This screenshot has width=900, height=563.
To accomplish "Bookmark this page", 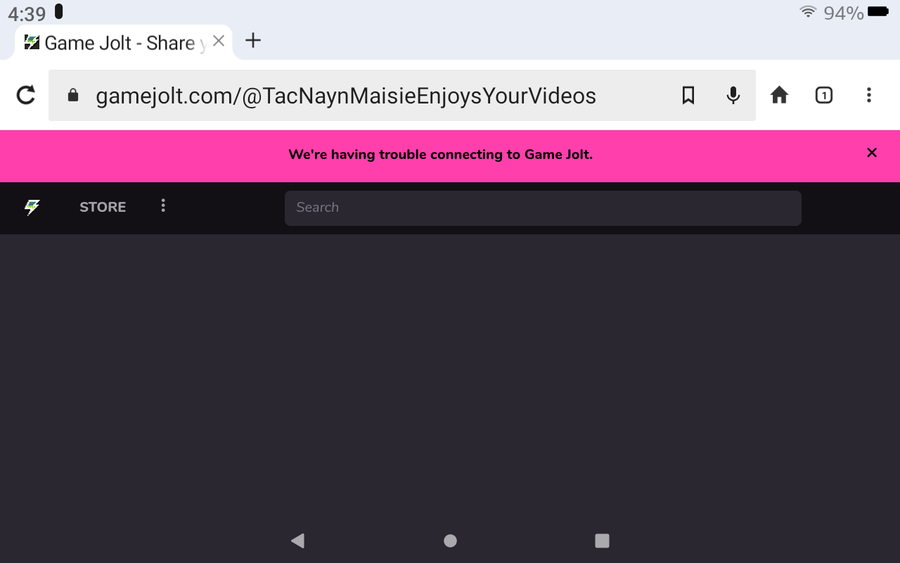I will click(688, 95).
